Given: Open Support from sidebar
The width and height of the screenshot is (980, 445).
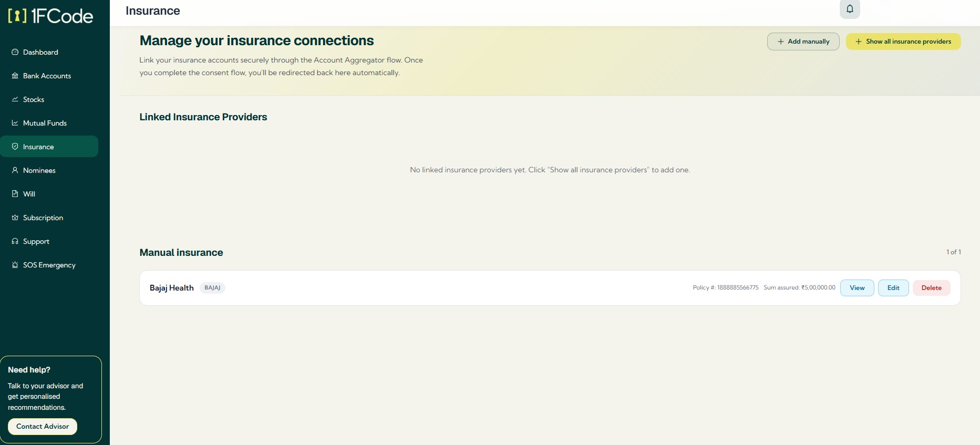Looking at the screenshot, I should tap(49, 241).
